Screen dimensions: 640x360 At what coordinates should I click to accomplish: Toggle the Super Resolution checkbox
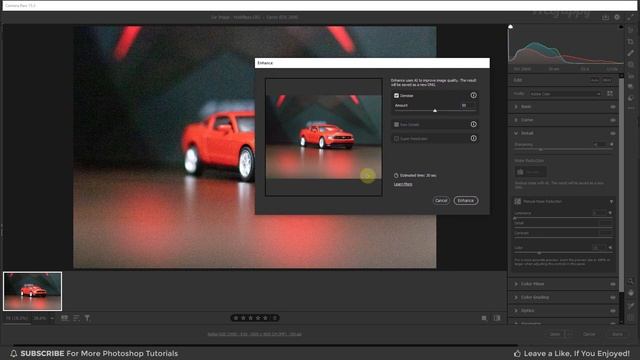click(396, 139)
